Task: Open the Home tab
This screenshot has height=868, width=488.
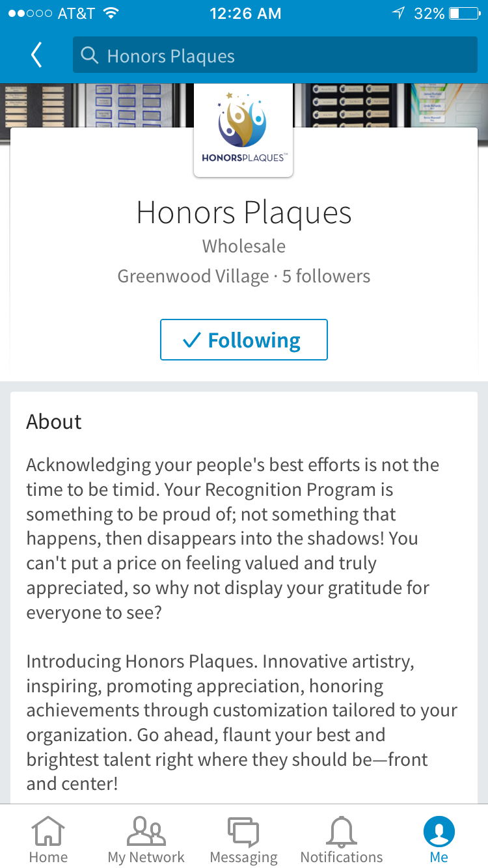Action: 49,839
